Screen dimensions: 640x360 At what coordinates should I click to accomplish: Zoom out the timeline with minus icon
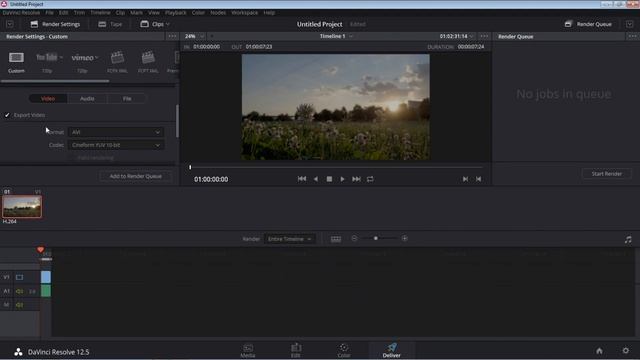coord(354,238)
